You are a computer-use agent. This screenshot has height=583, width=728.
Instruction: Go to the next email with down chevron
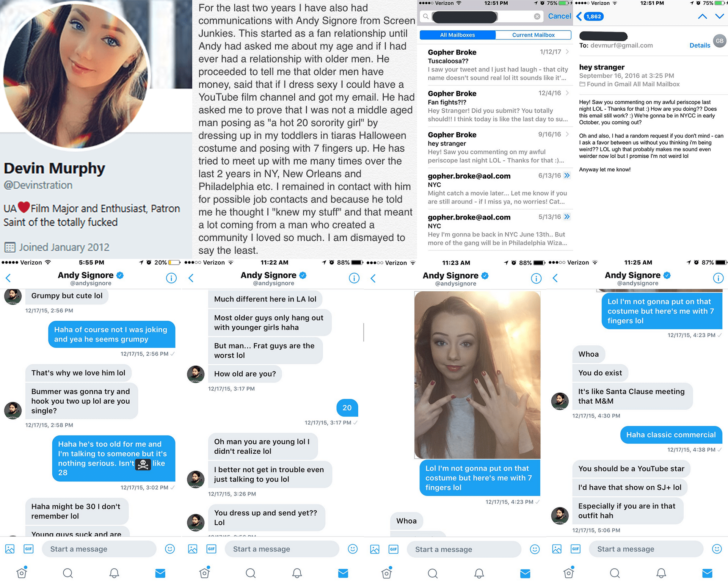point(719,16)
